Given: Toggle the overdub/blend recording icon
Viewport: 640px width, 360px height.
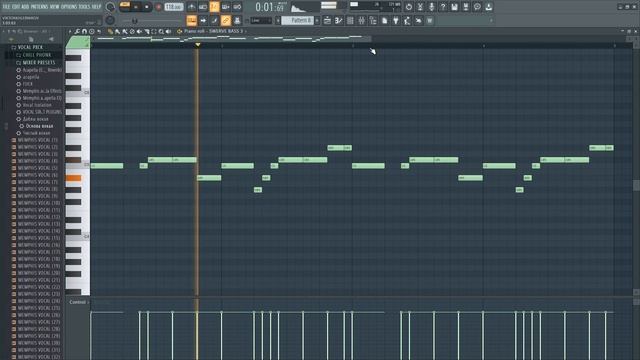Looking at the screenshot, I should (225, 7).
